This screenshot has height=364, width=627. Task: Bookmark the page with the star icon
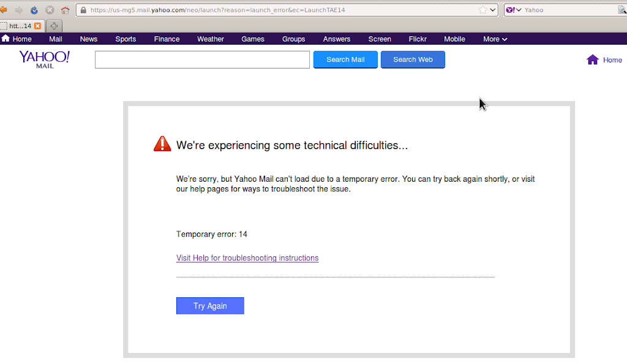point(482,10)
